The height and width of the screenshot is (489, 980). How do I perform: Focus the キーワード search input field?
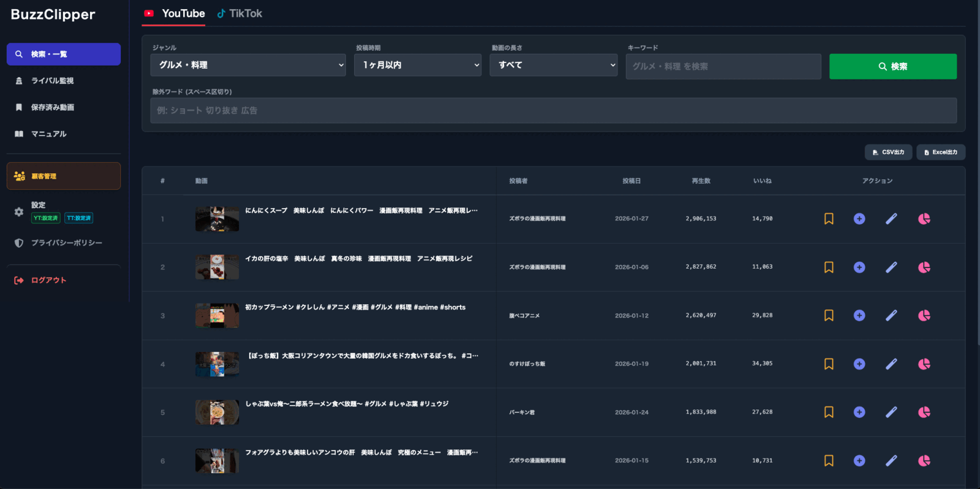(723, 66)
